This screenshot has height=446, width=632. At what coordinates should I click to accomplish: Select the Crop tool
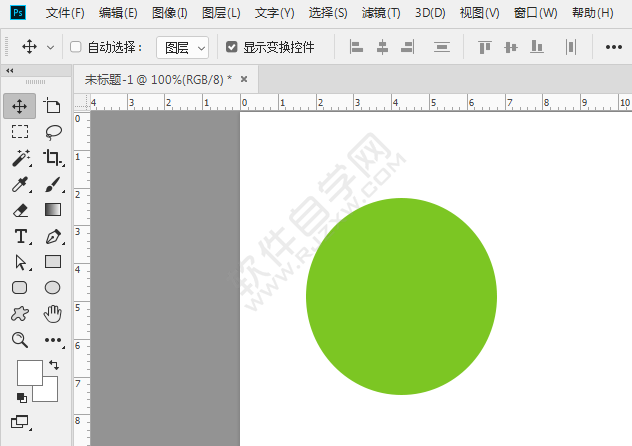(x=53, y=158)
